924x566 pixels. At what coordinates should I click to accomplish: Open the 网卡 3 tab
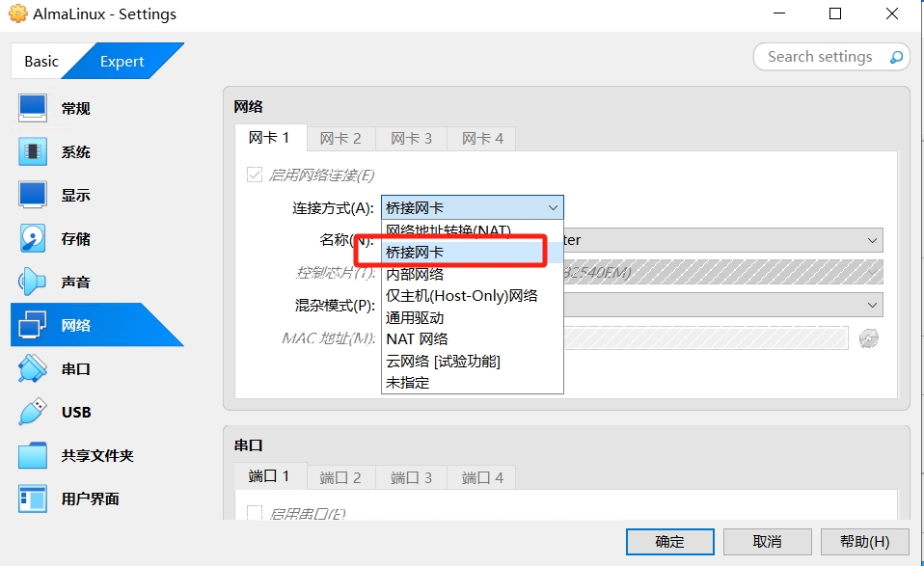[x=411, y=139]
